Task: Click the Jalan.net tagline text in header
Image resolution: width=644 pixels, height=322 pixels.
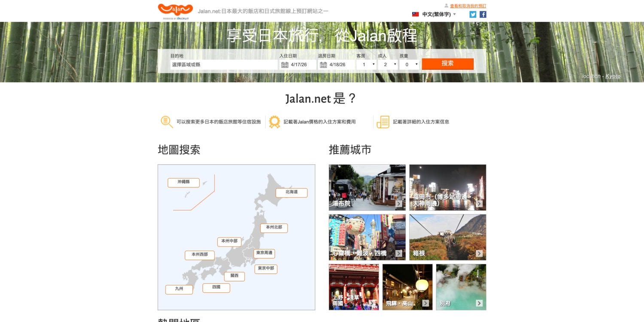Action: coord(263,11)
